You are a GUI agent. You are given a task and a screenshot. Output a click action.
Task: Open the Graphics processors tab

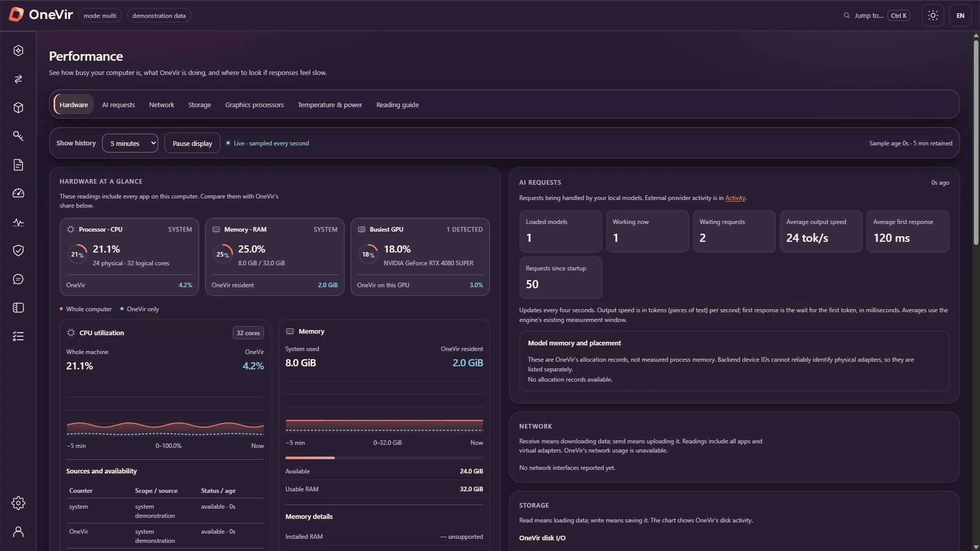[x=254, y=105]
